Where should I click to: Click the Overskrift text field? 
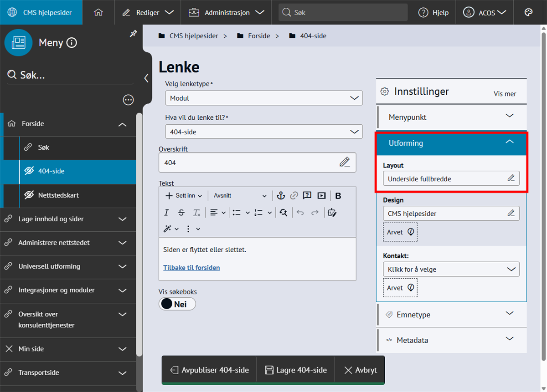[248, 163]
